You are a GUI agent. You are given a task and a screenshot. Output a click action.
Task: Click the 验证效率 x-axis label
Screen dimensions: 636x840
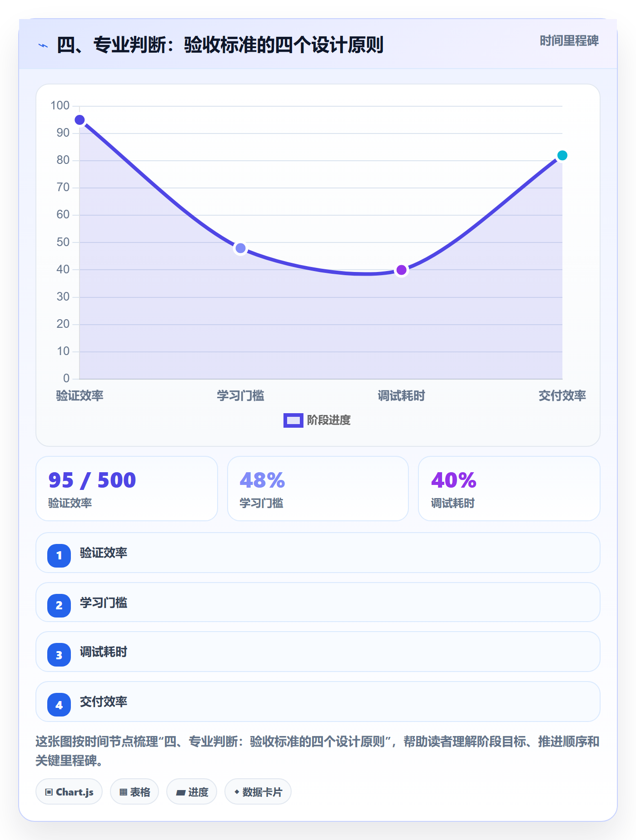79,395
